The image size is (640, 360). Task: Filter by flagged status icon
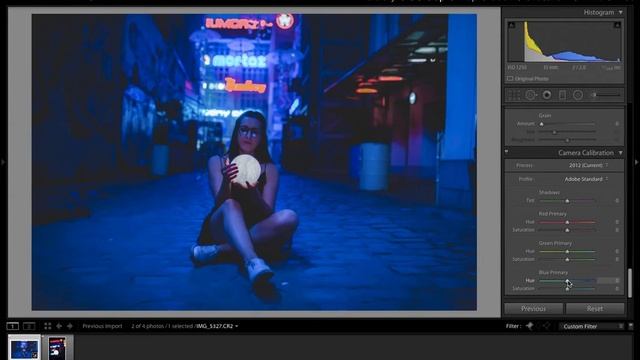530,326
